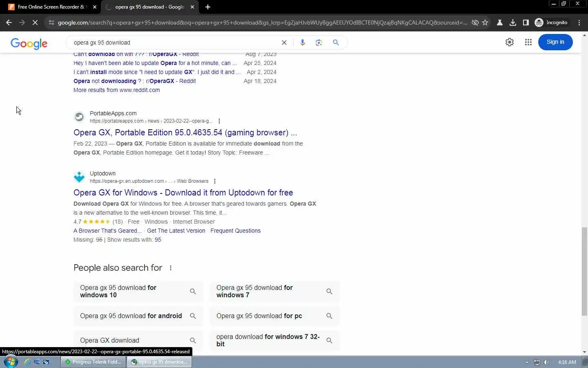Search Opera gx 95 download for windows 7
The width and height of the screenshot is (588, 368).
[x=275, y=292]
